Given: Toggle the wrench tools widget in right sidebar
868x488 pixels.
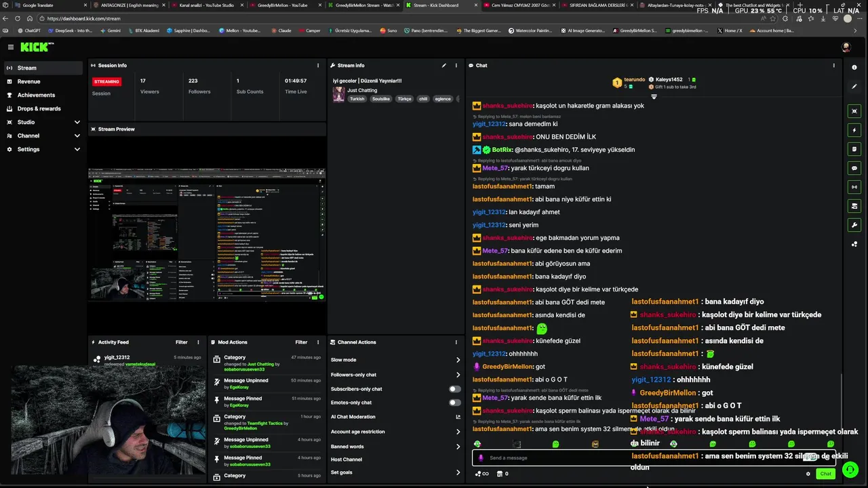Looking at the screenshot, I should [x=854, y=225].
